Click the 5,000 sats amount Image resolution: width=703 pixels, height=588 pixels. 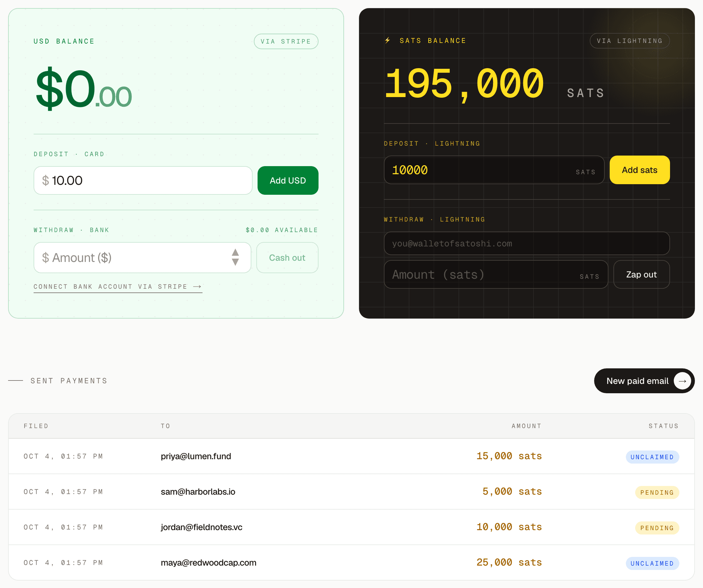click(x=512, y=492)
